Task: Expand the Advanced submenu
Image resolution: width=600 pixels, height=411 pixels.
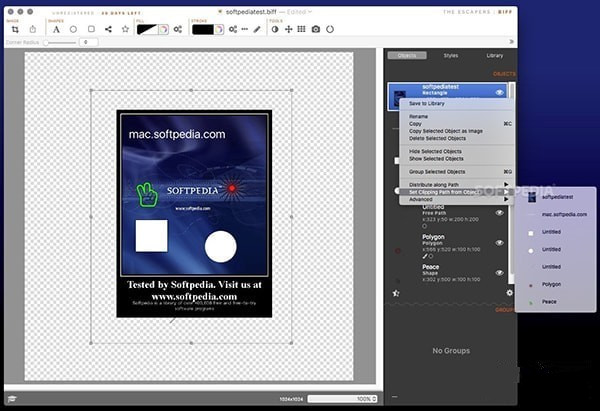Action: pos(456,199)
